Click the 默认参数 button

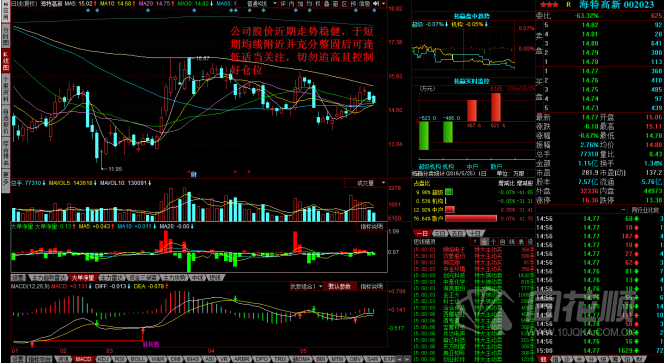pos(340,286)
